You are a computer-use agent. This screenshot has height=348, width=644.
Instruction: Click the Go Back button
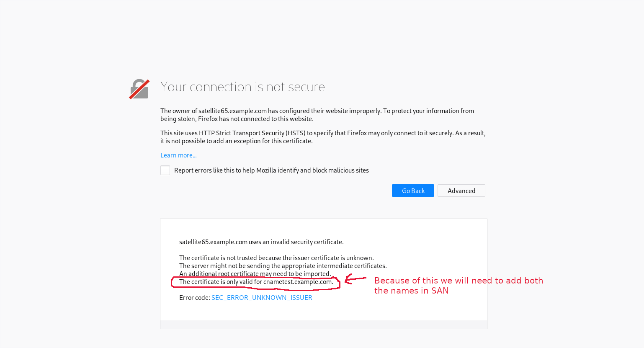click(413, 191)
